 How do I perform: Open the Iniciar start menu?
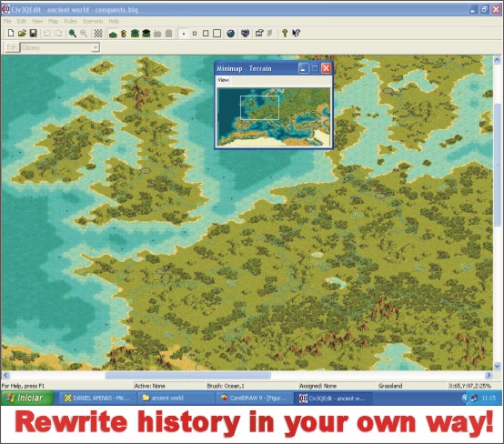(x=26, y=398)
